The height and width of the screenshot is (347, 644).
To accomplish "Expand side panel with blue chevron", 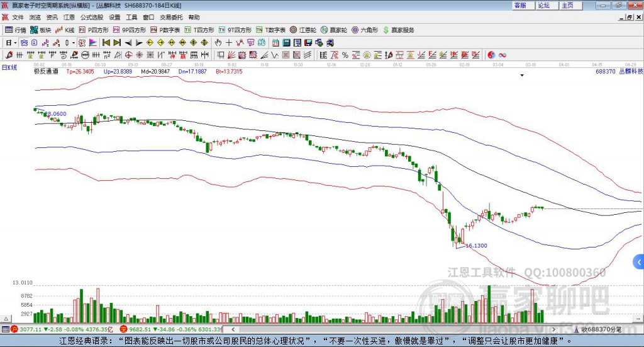I will tap(639, 262).
